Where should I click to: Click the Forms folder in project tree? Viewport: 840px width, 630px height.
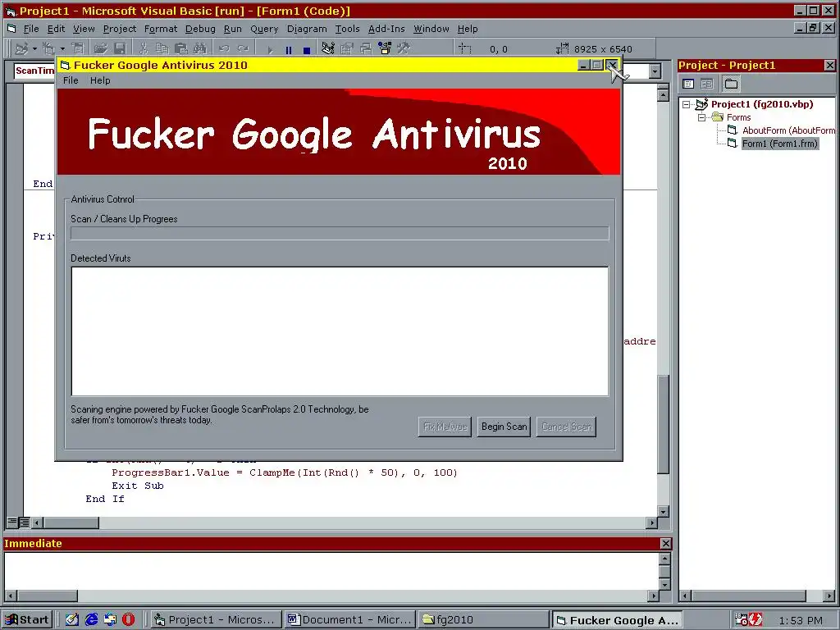click(738, 117)
